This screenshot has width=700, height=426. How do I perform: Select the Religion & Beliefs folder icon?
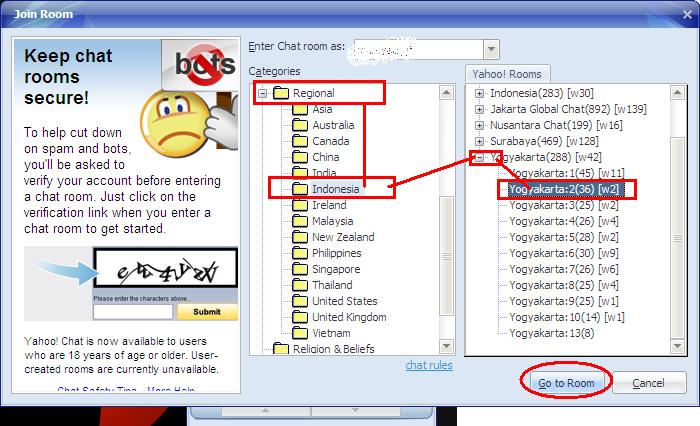click(x=281, y=349)
